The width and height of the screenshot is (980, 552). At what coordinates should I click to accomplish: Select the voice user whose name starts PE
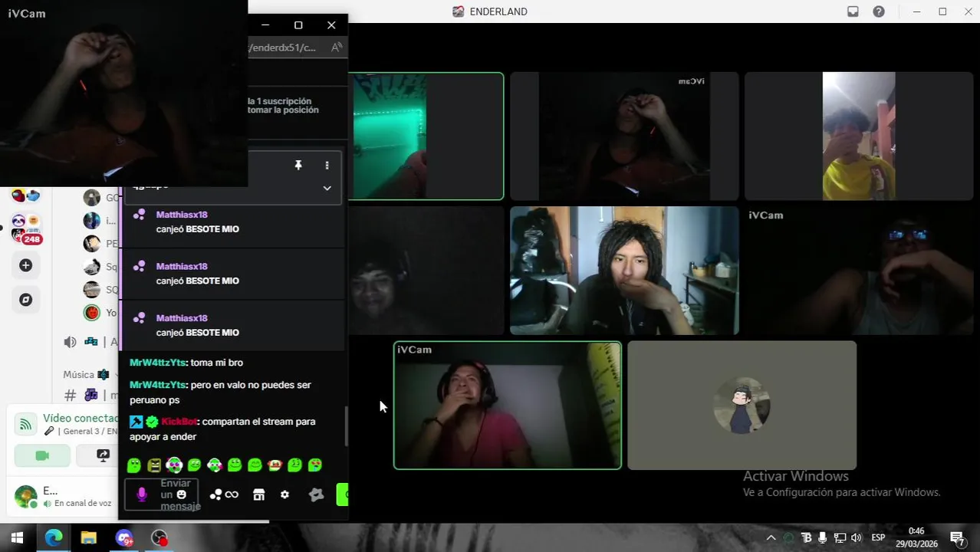(x=92, y=244)
